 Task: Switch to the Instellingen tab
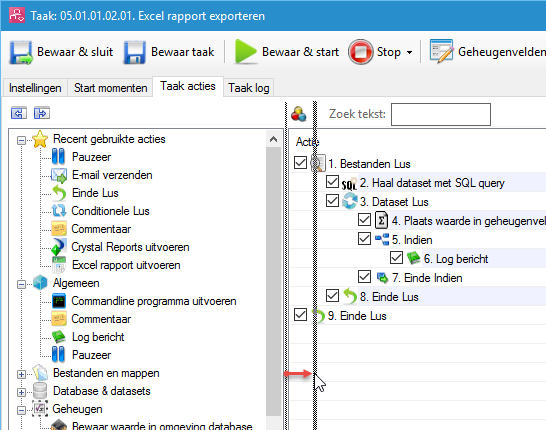click(x=35, y=88)
